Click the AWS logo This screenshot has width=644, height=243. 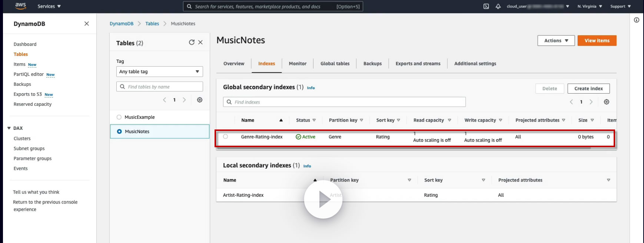(x=21, y=6)
